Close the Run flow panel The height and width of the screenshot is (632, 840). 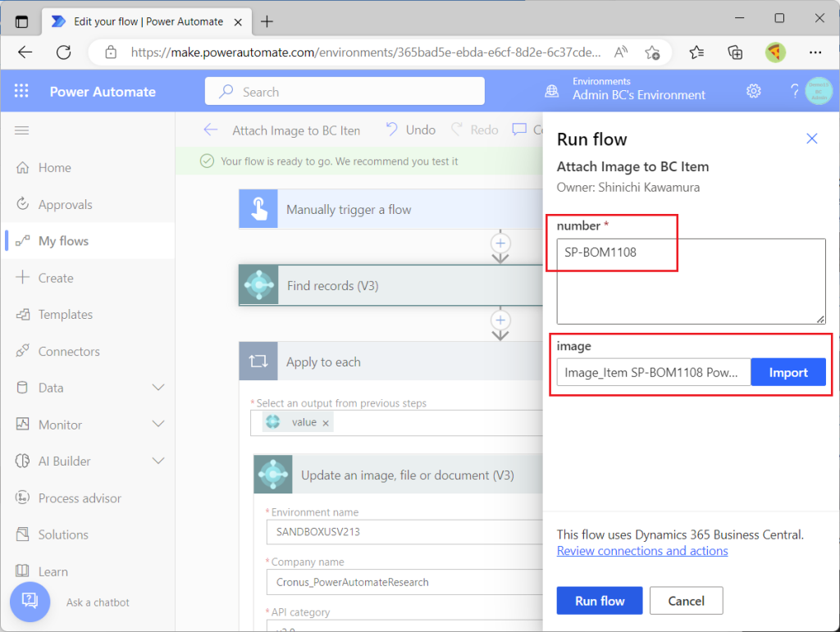[x=811, y=139]
